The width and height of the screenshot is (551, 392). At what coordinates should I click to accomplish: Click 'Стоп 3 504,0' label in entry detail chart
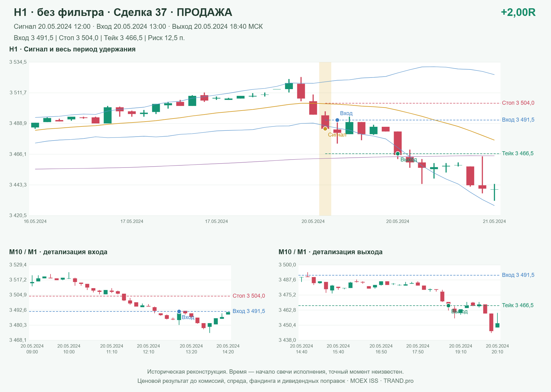249,296
